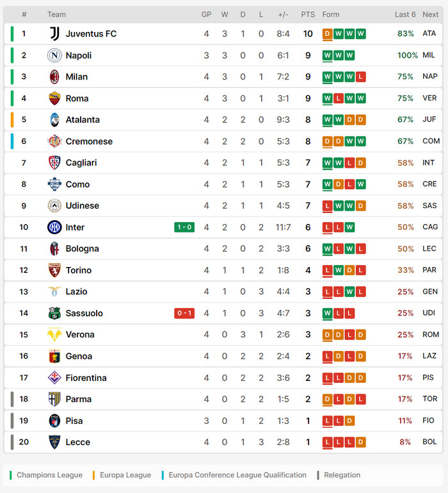The image size is (448, 493).
Task: Click Torino's next opponent PAR
Action: tap(429, 270)
